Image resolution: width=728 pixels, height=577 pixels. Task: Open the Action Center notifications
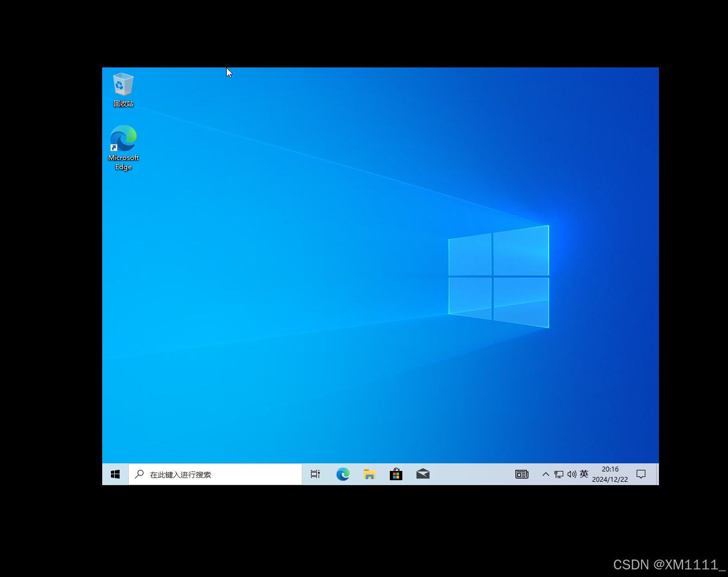[x=641, y=474]
